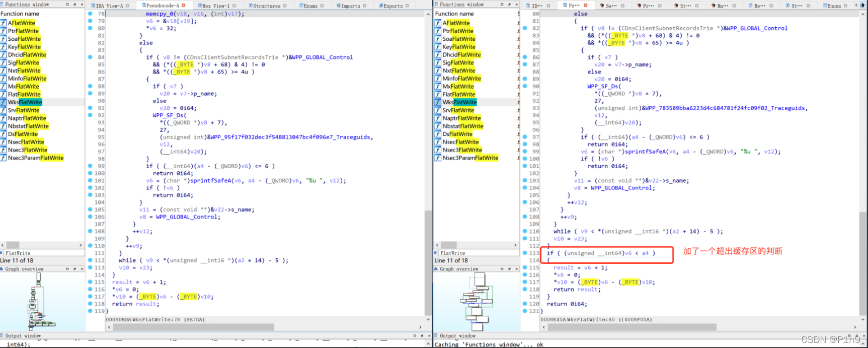Screen dimensions: 868x348
Task: Click right arrow of left functions list scrollbar
Action: tap(81, 245)
